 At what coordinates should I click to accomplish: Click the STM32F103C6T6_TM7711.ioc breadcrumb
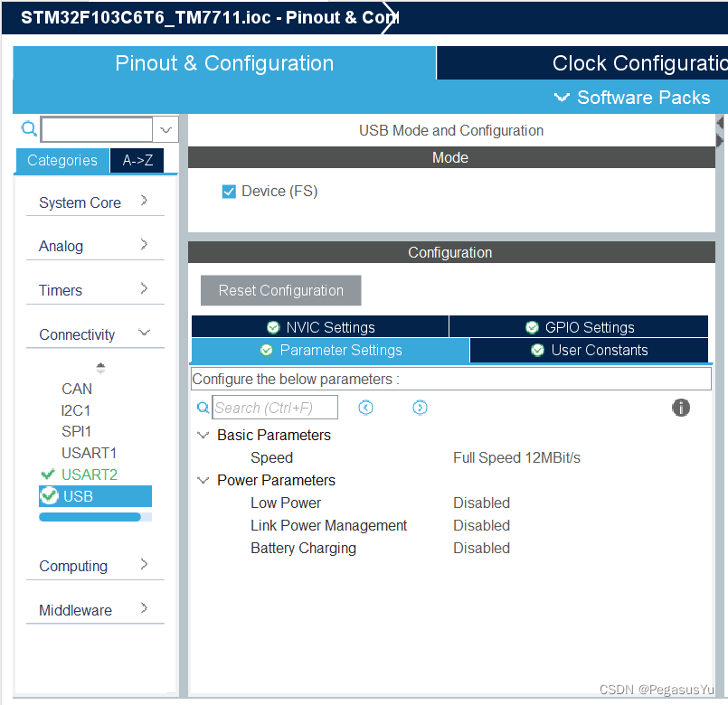pos(146,18)
